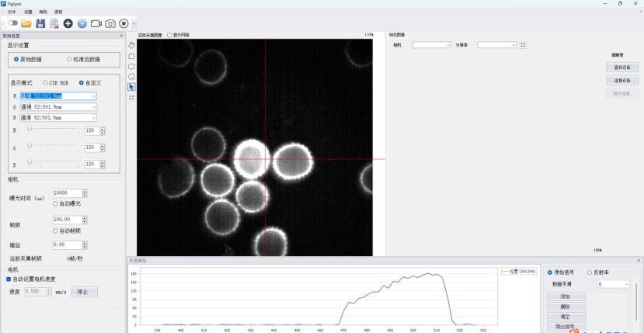Click the open folder icon in toolbar
This screenshot has height=333, width=644.
pos(26,24)
